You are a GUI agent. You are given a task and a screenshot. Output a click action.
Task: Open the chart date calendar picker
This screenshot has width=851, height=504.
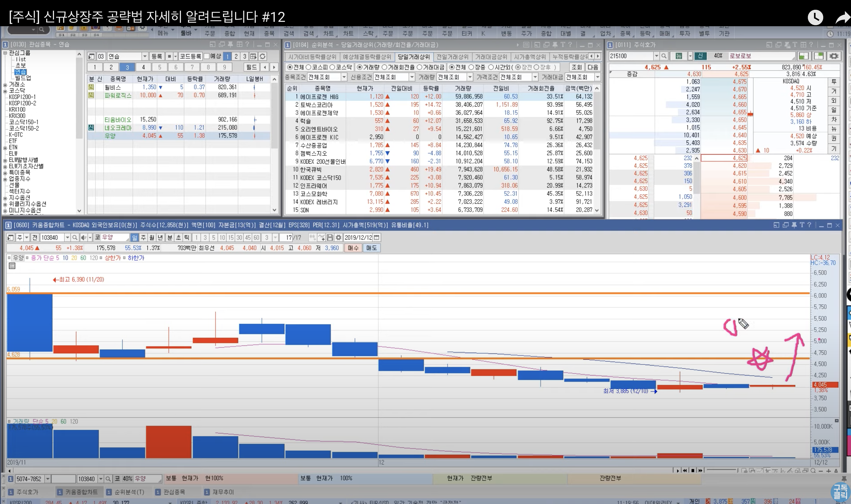pos(376,237)
